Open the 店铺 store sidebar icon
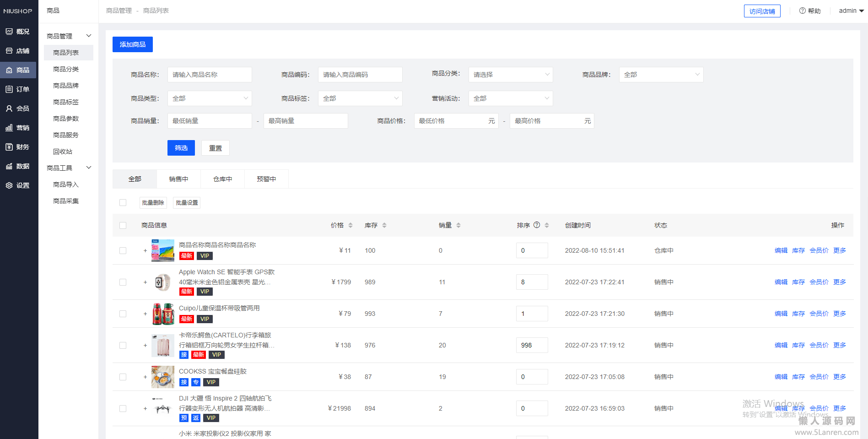Image resolution: width=868 pixels, height=439 pixels. 9,51
